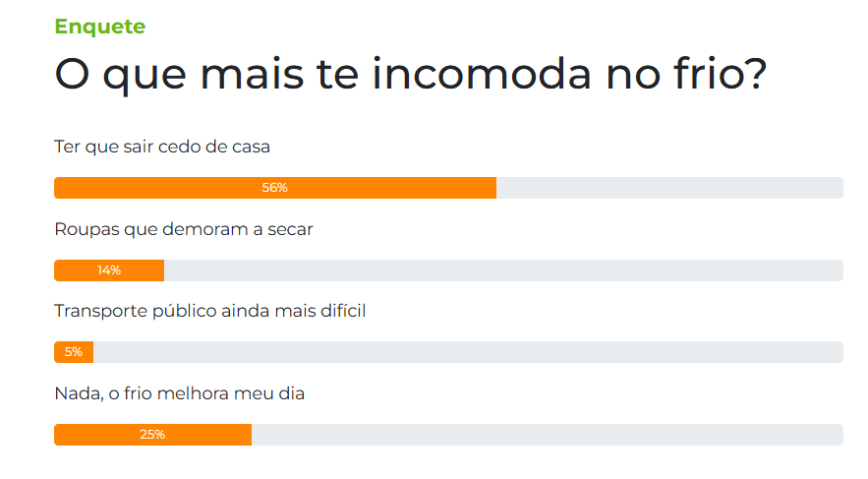Click the orange 56% progress bar

275,188
